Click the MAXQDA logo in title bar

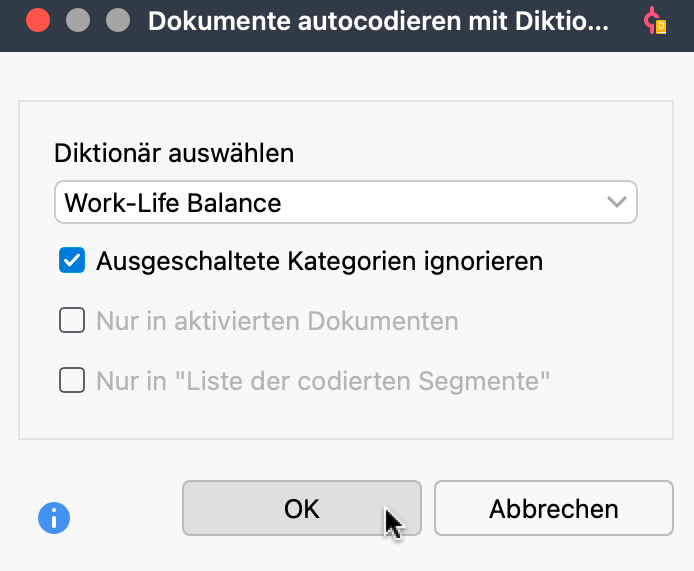click(x=655, y=21)
